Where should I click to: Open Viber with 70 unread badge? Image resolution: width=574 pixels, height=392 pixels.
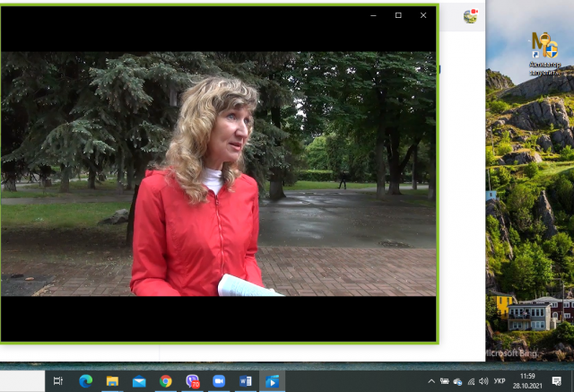click(193, 381)
